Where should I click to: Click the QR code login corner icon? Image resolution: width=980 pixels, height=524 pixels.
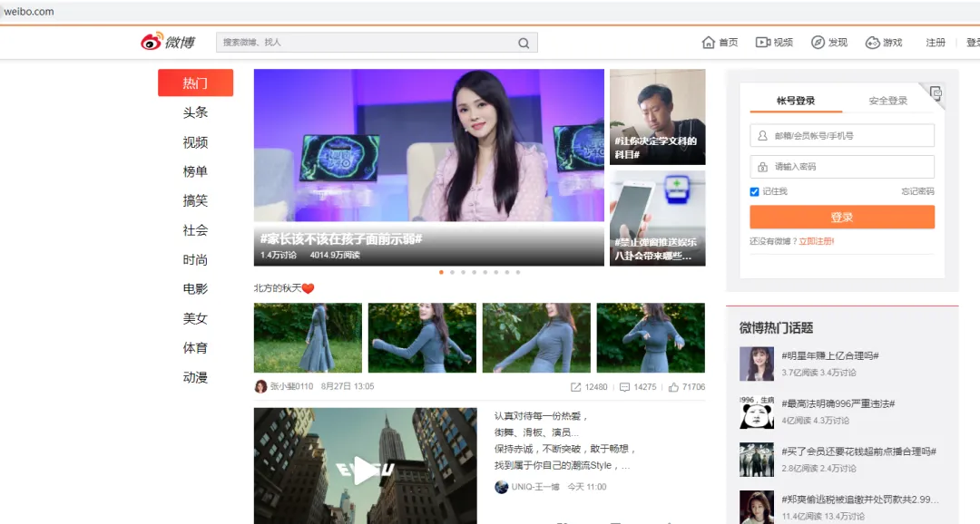pos(935,93)
